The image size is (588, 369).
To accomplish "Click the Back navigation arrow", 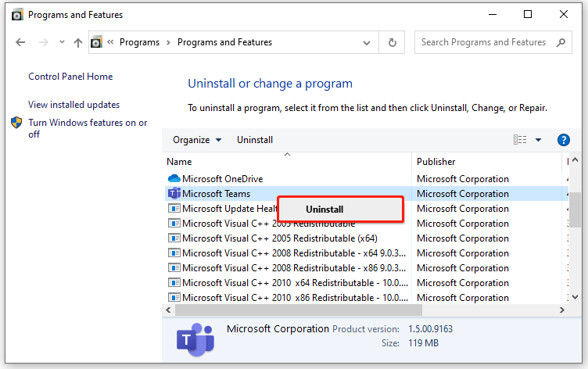I will [x=20, y=42].
